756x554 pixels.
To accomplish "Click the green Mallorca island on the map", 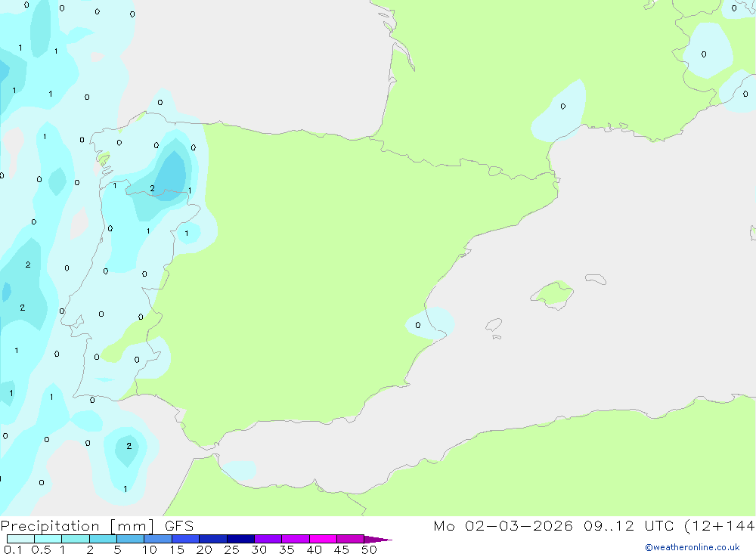I will click(553, 294).
